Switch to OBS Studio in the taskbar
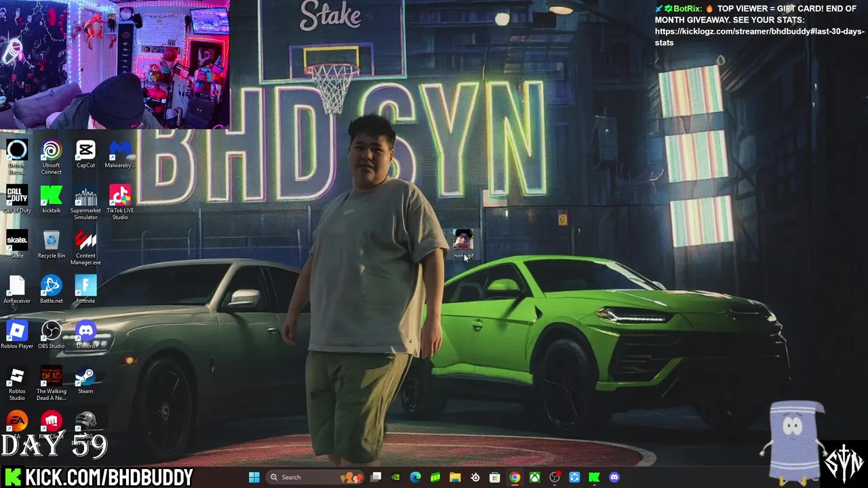Viewport: 868px width, 488px height. point(555,477)
